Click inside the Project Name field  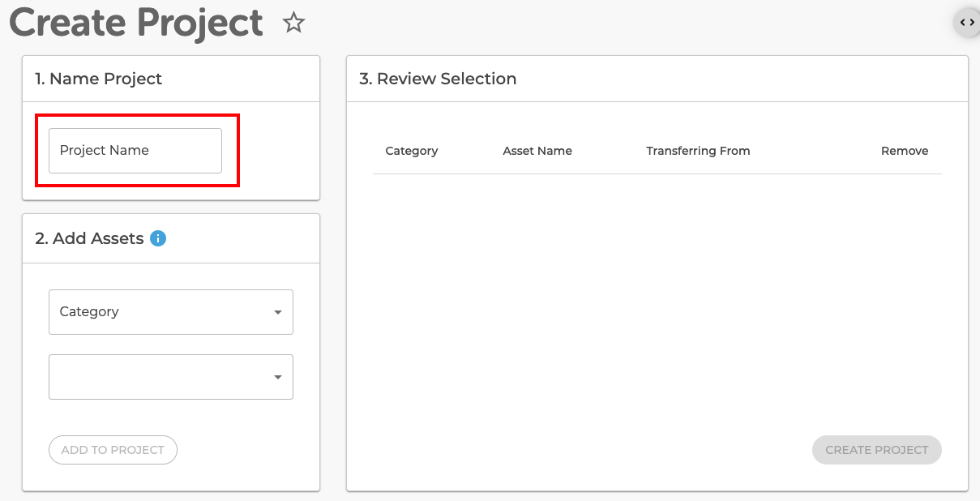click(x=134, y=150)
